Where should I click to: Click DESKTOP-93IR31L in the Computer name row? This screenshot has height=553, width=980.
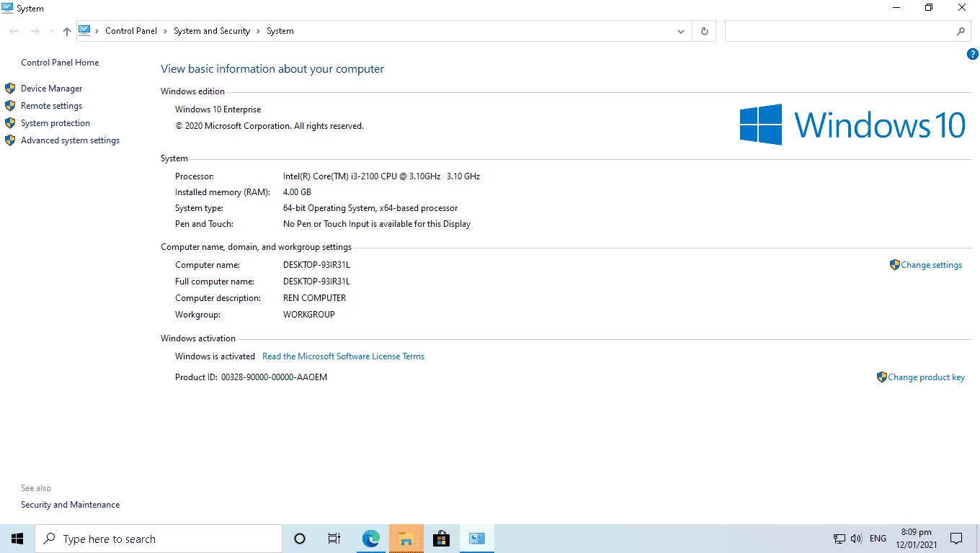pyautogui.click(x=316, y=265)
